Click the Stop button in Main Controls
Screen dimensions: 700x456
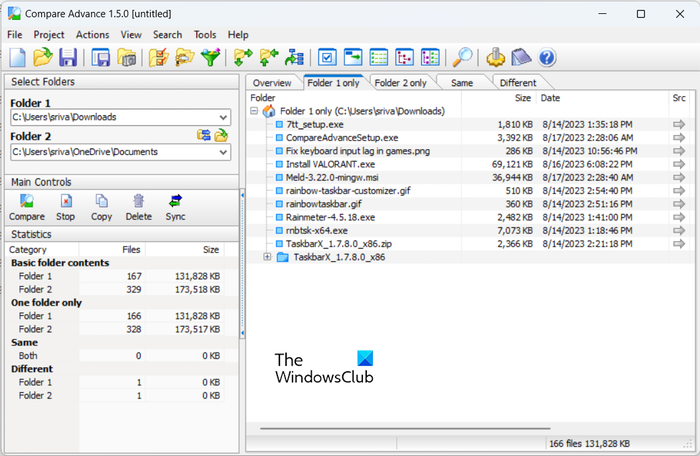[x=65, y=207]
